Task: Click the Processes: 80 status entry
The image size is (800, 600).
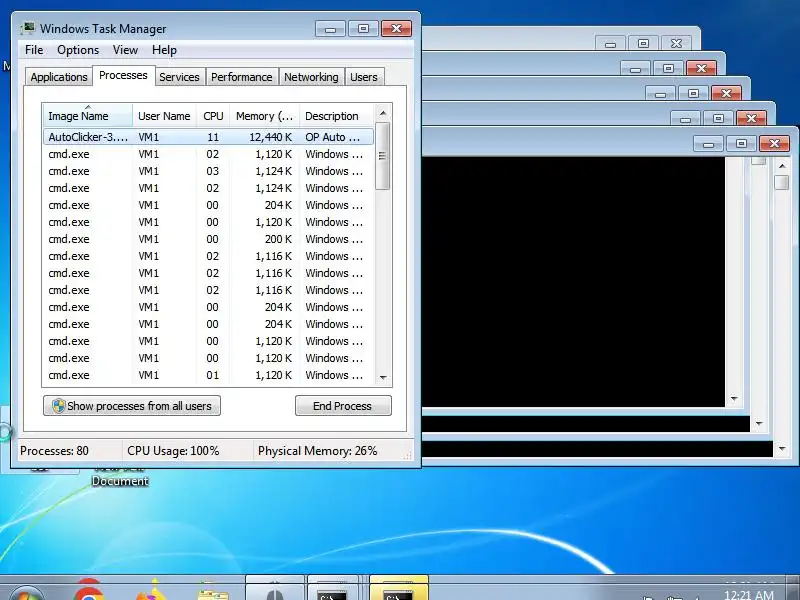Action: (x=54, y=451)
